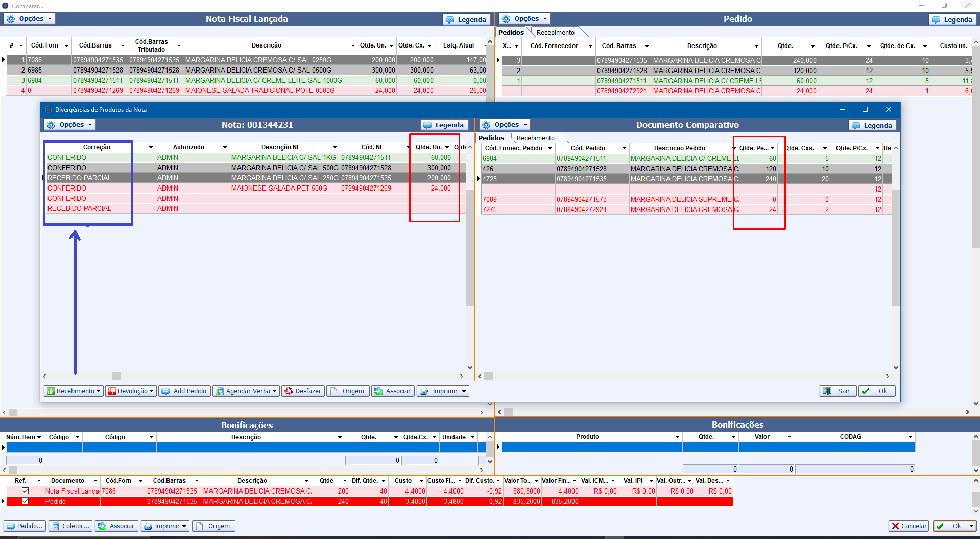Click the dialog's left grid horizontal scrollbar thumb

[x=116, y=377]
